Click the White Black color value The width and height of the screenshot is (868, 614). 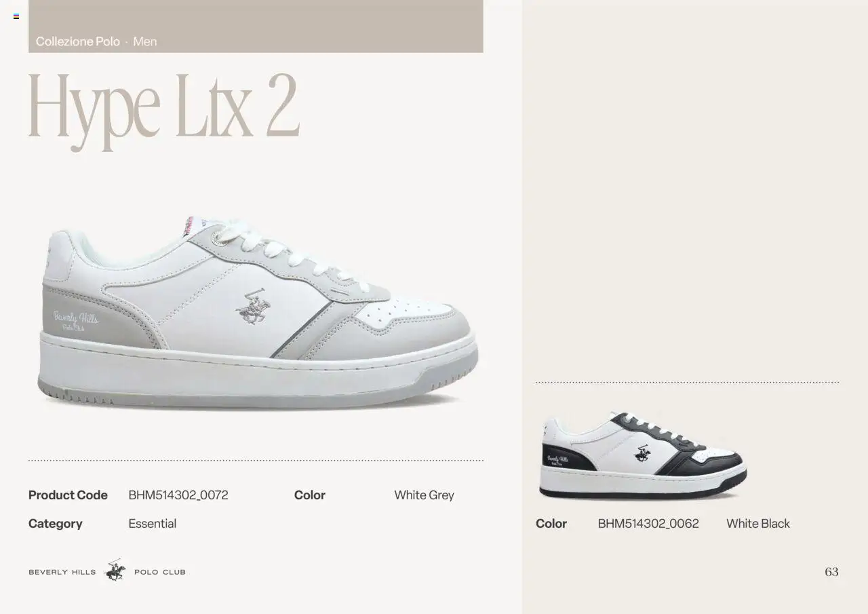click(758, 524)
